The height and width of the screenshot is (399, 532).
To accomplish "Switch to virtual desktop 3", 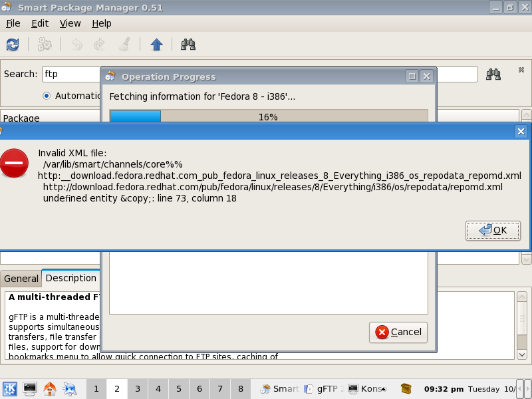I will point(138,389).
